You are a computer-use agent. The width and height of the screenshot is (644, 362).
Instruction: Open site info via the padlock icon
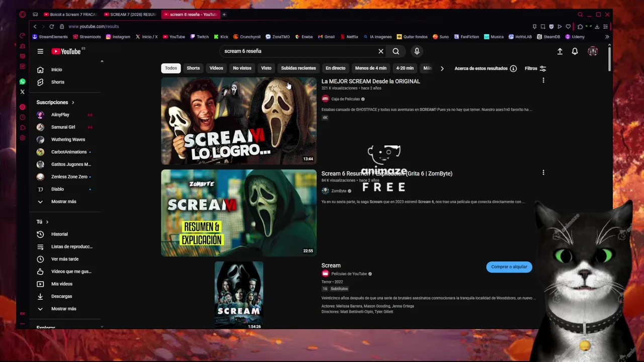click(62, 26)
